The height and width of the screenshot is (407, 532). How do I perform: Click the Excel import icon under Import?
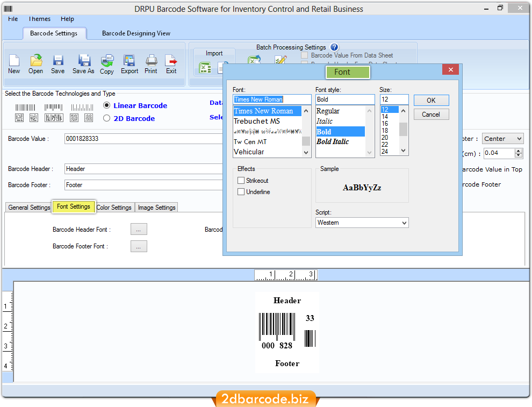[205, 68]
